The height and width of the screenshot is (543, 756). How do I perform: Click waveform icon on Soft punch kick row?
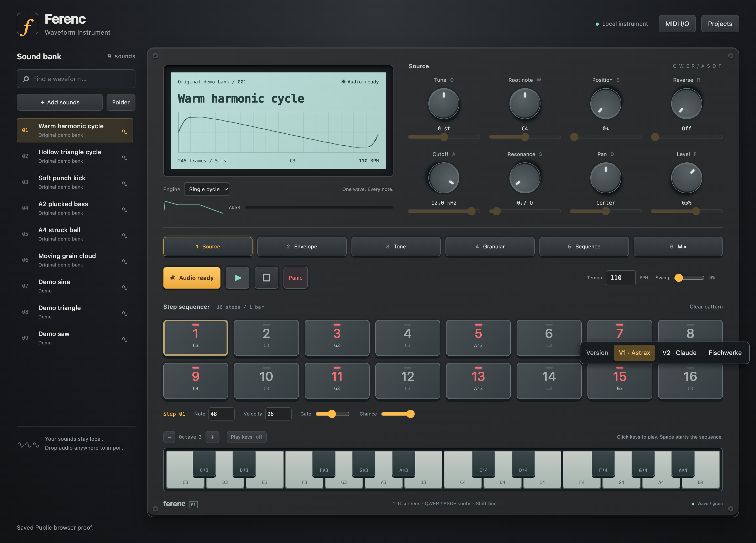click(x=125, y=184)
